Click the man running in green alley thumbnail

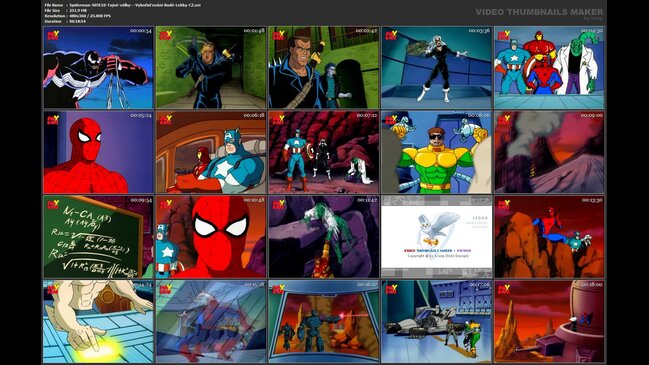point(211,67)
